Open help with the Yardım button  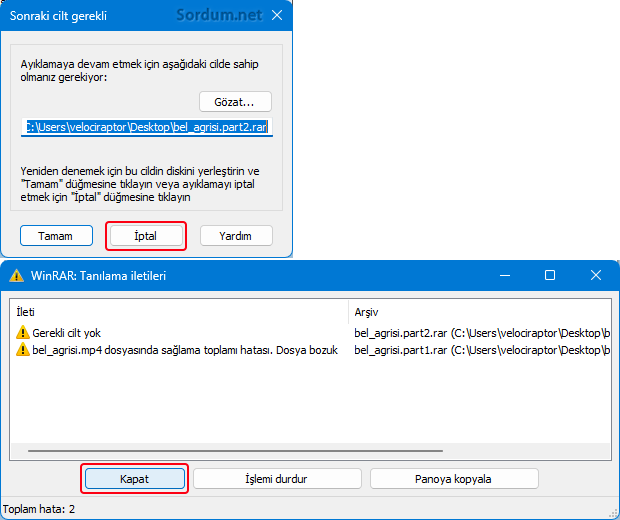point(236,236)
